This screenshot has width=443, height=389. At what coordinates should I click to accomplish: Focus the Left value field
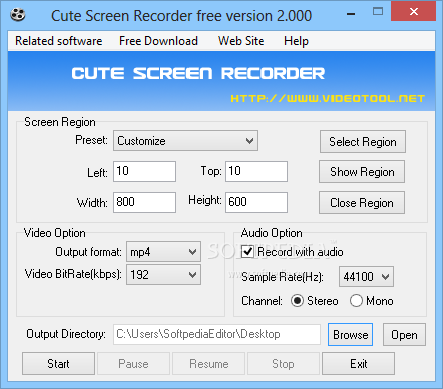[144, 171]
